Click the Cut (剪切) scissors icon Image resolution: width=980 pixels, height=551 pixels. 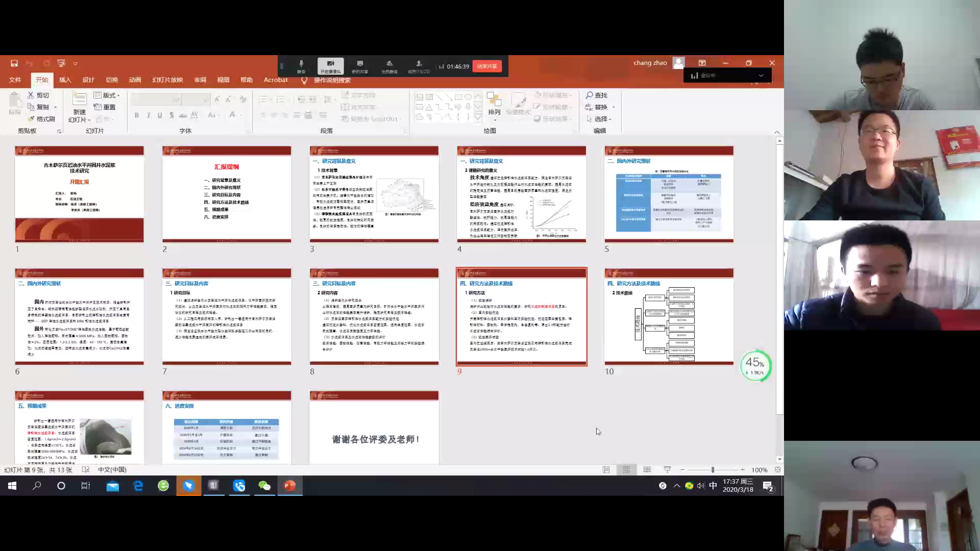[31, 95]
